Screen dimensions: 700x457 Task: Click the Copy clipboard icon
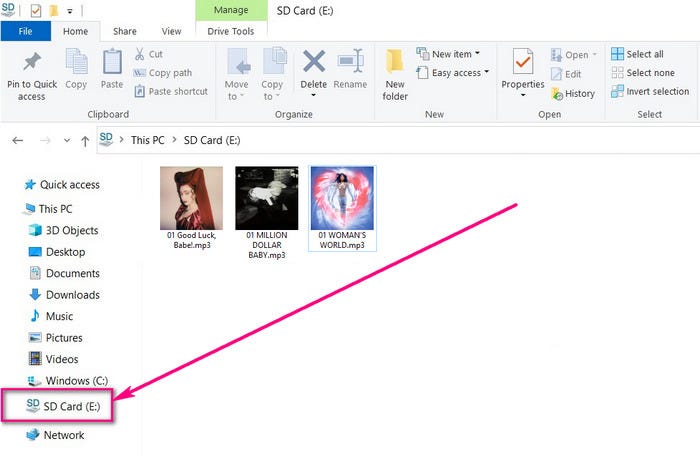click(76, 61)
